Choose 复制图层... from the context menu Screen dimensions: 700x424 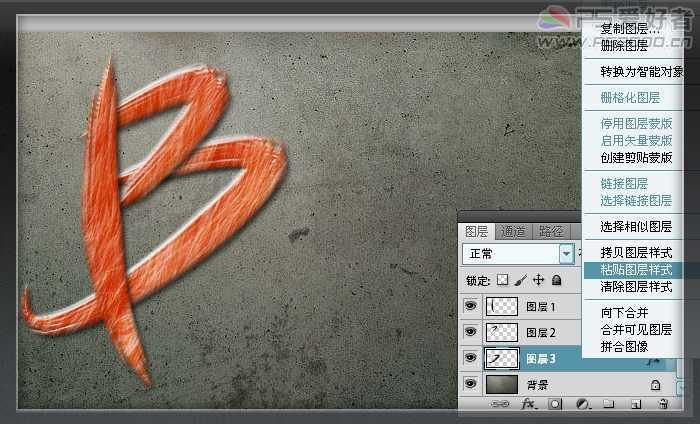630,29
